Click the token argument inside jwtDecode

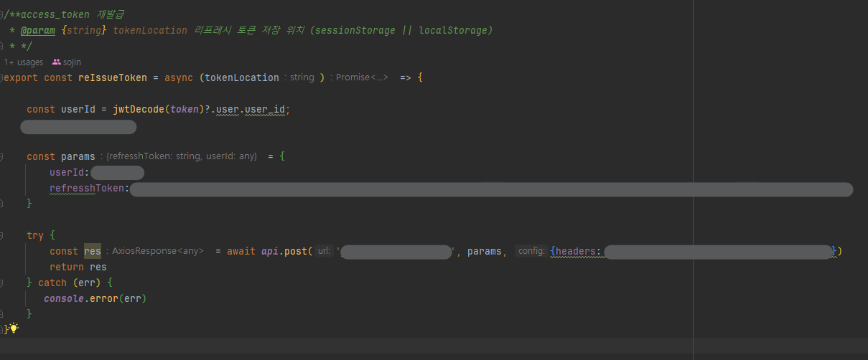coord(185,109)
